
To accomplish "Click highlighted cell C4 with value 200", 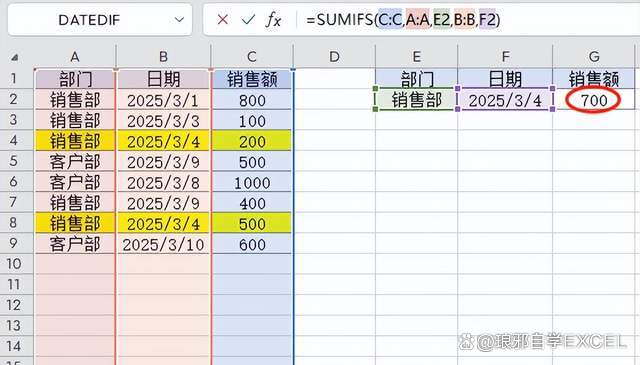I will (x=252, y=141).
